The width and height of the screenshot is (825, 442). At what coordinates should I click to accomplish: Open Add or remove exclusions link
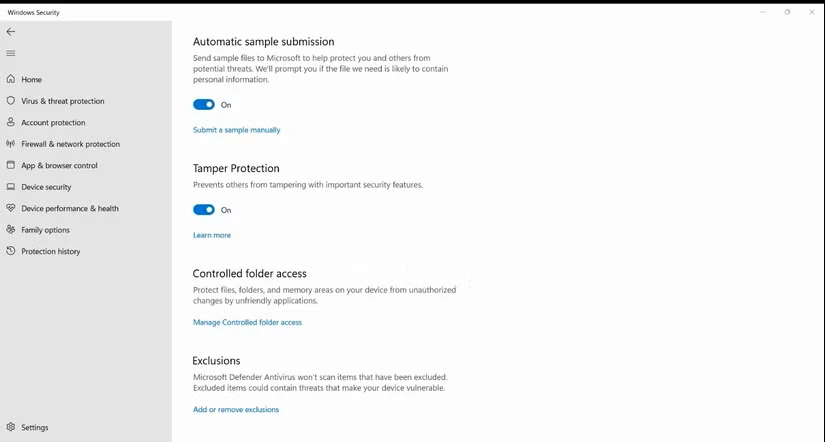[x=236, y=410]
